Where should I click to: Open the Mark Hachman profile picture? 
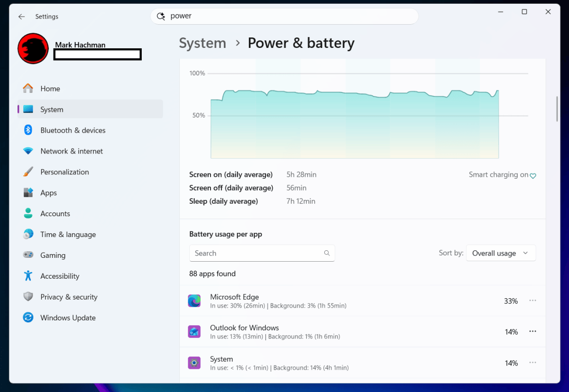click(33, 48)
